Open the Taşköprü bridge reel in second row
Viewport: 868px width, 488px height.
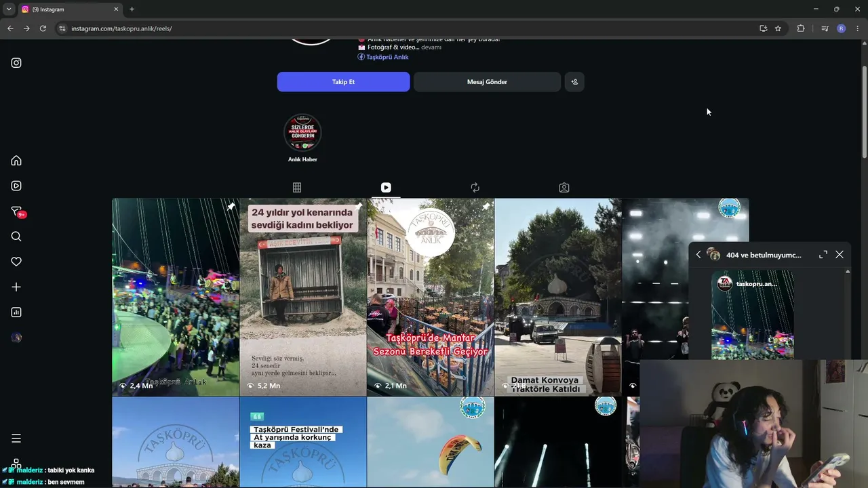(176, 442)
